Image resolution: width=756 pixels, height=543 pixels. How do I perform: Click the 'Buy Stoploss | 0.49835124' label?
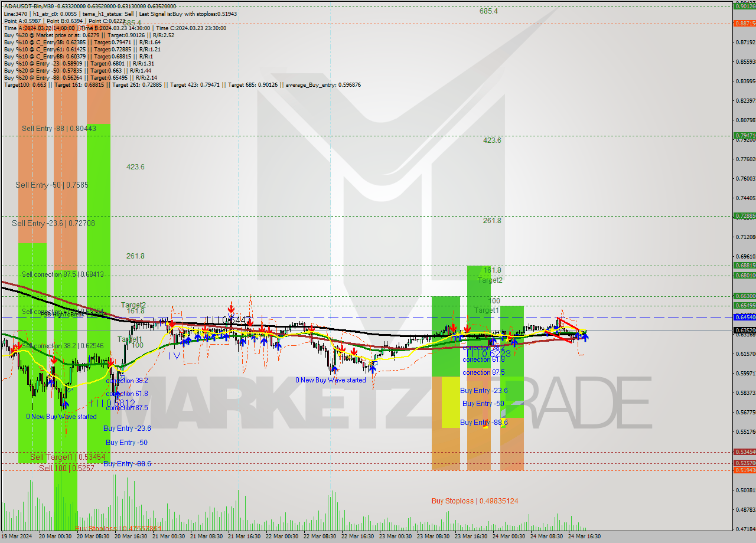point(475,501)
